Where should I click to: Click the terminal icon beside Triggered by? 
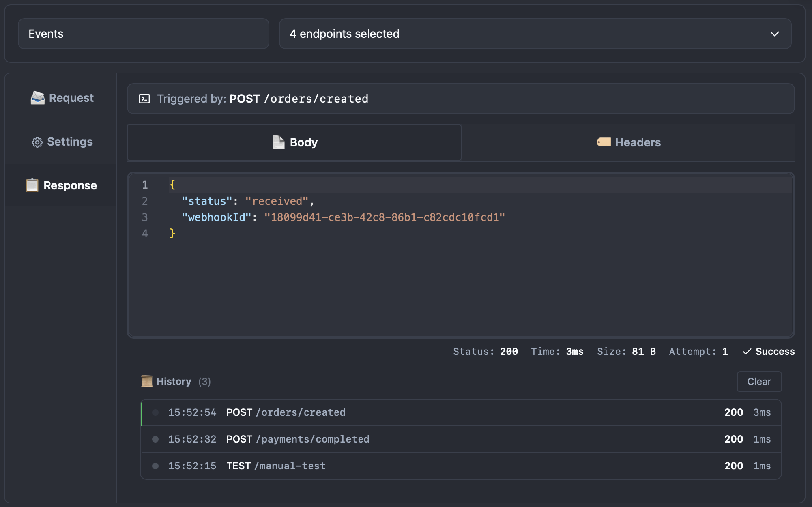(x=144, y=99)
